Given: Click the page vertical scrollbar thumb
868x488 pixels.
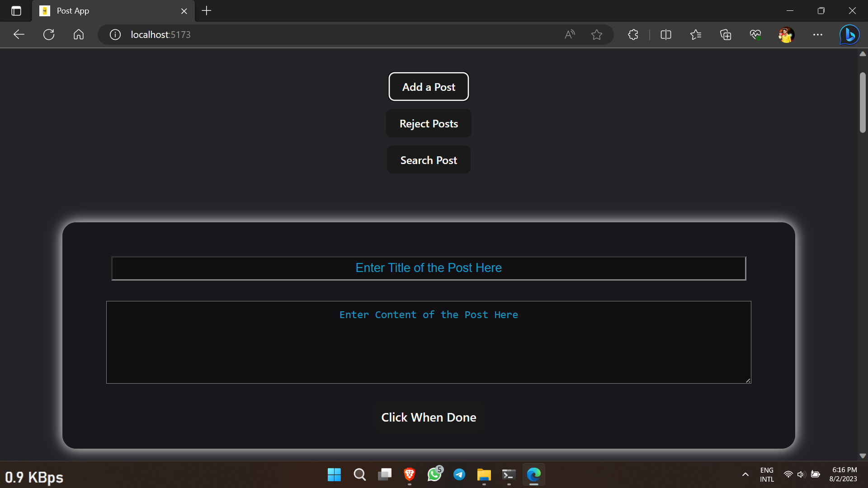Looking at the screenshot, I should coord(863,102).
